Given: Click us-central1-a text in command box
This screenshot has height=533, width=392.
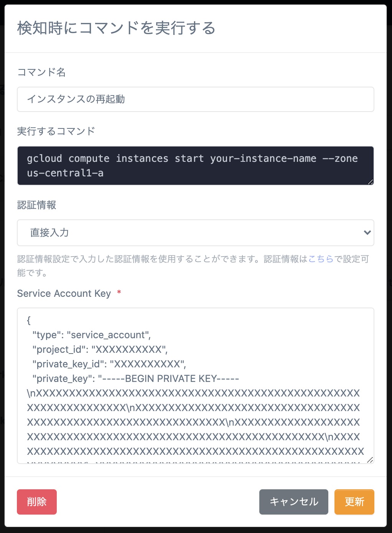Looking at the screenshot, I should click(65, 173).
